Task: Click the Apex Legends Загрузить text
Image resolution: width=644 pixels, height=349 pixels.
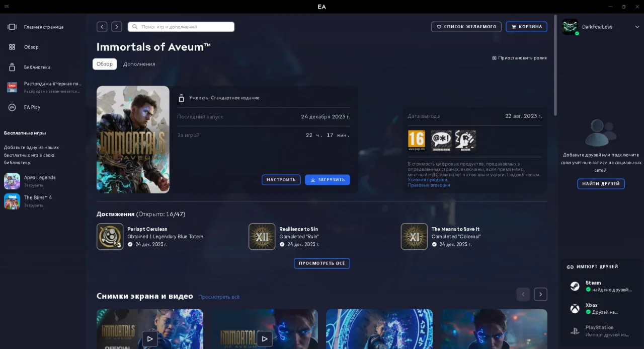Action: pos(34,185)
